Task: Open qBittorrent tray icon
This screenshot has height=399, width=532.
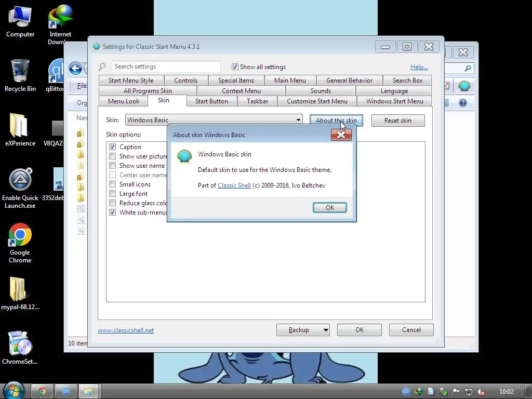Action: click(x=406, y=392)
